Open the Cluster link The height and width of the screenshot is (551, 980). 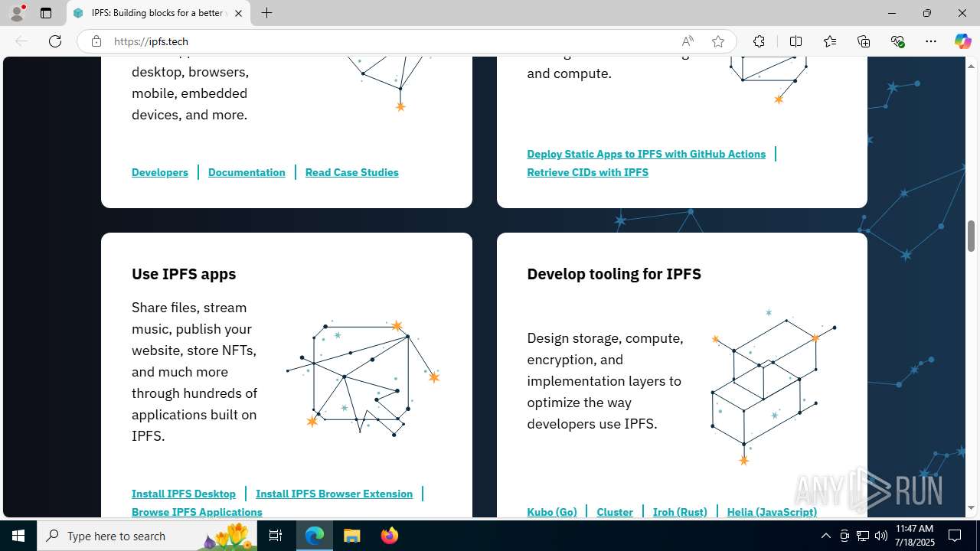click(615, 511)
